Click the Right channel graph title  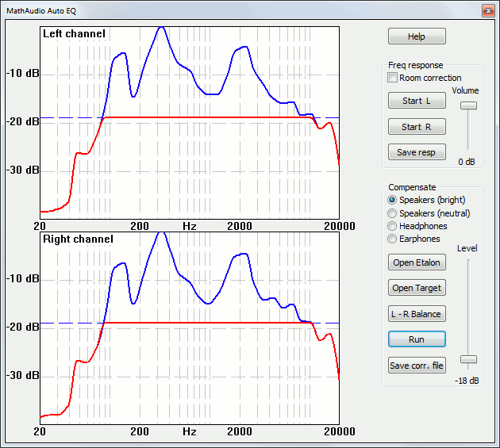78,239
